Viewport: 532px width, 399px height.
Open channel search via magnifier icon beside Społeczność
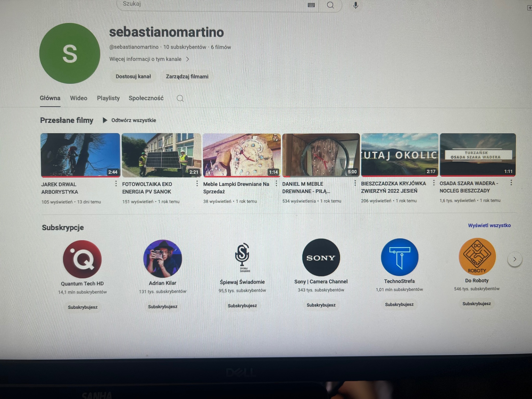pyautogui.click(x=180, y=98)
